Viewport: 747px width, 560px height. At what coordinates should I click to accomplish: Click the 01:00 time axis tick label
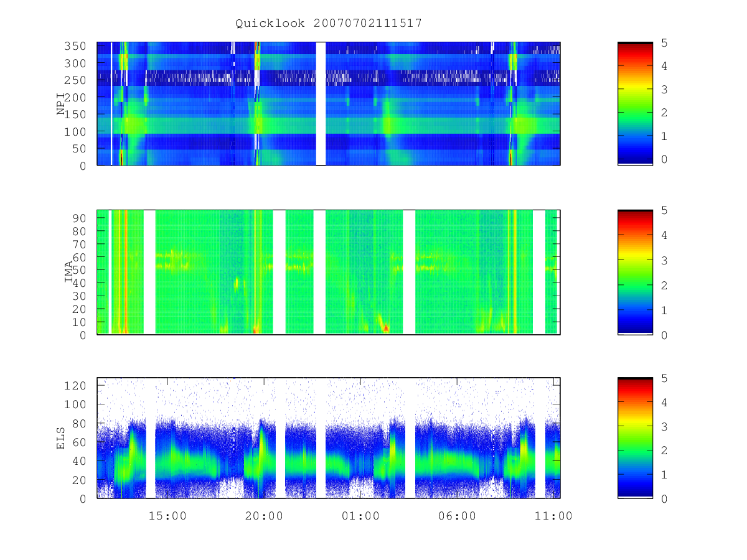[360, 516]
